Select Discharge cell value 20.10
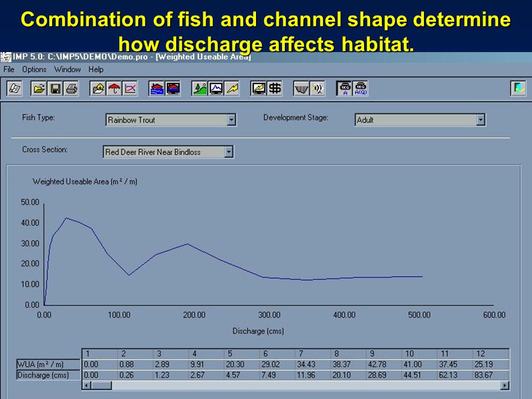The image size is (532, 399). click(x=348, y=375)
